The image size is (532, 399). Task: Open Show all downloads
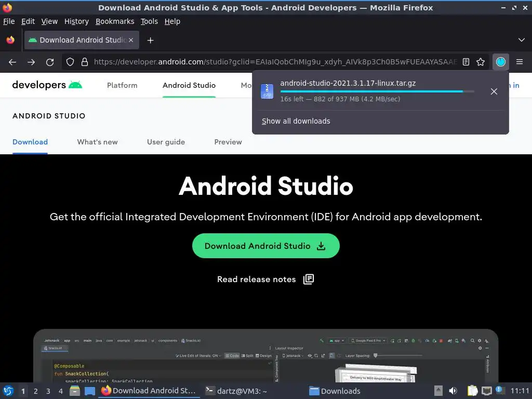tap(296, 121)
